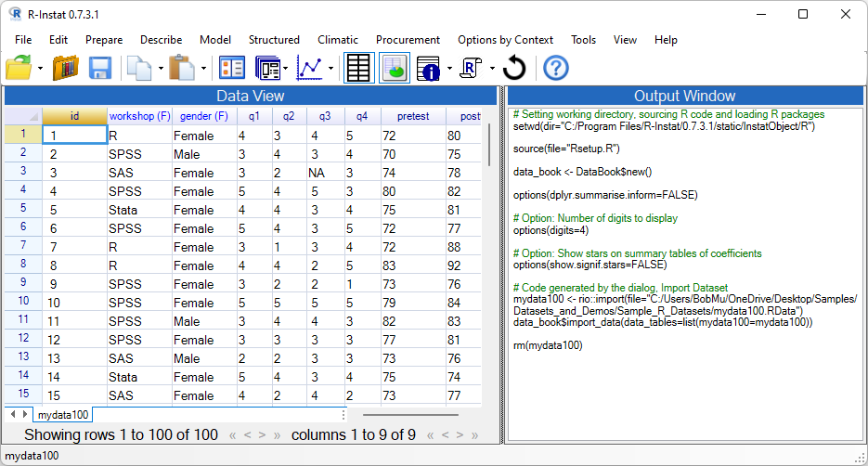Expand the metadata info dropdown arrow
868x466 pixels.
click(449, 69)
